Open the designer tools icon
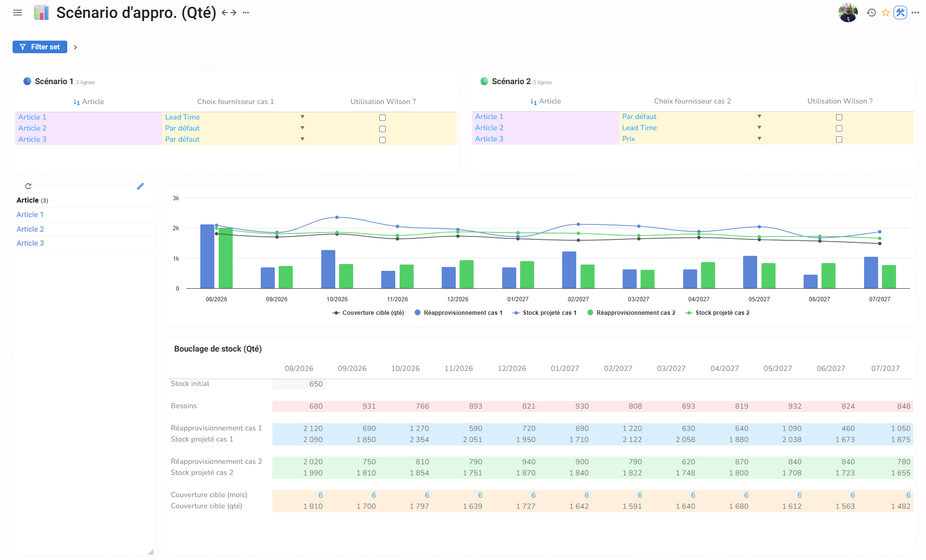Screen dimensions: 926x560 (x=900, y=13)
